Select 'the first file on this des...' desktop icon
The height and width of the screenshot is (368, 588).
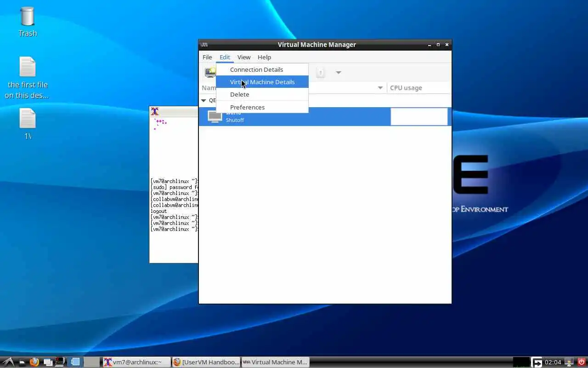[28, 78]
